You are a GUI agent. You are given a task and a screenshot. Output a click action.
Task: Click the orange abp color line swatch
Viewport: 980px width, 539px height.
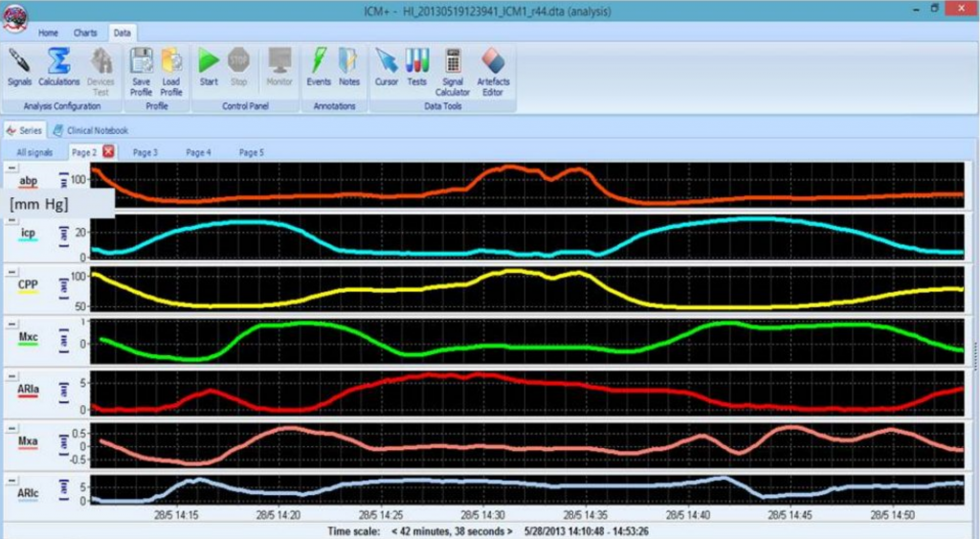tap(27, 190)
